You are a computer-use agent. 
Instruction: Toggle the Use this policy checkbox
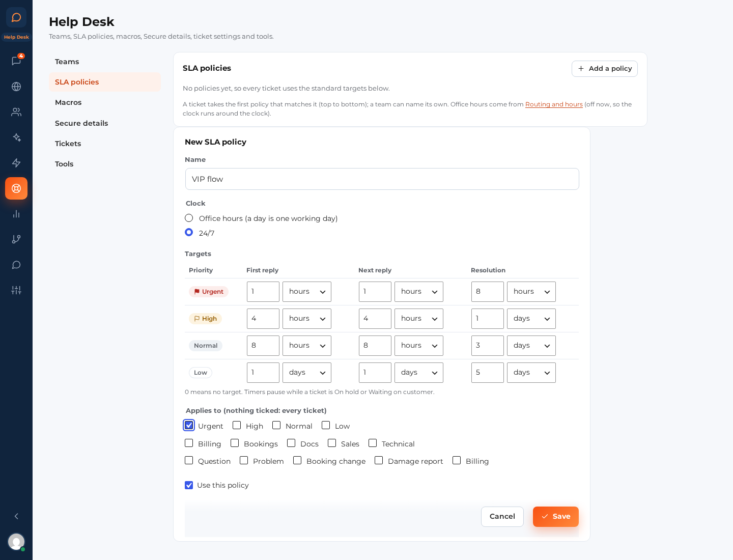tap(189, 485)
